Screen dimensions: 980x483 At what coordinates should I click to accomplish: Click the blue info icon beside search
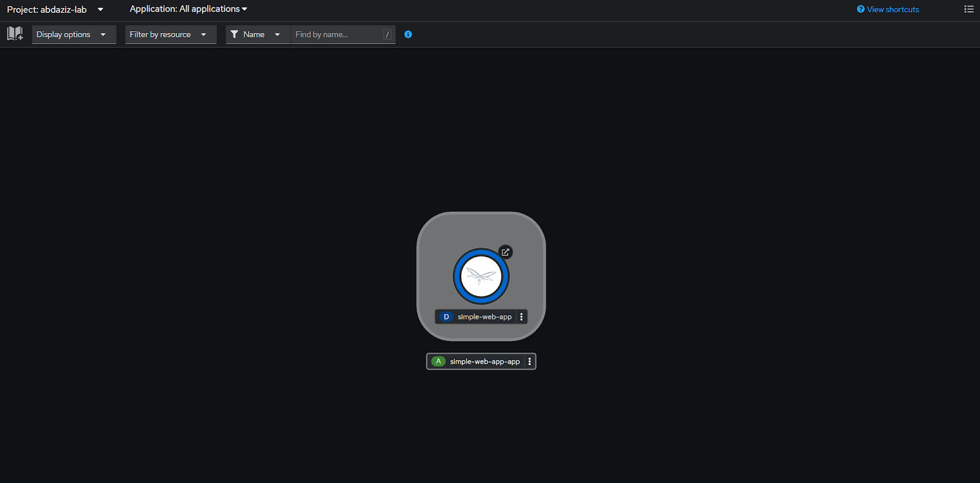click(x=408, y=34)
